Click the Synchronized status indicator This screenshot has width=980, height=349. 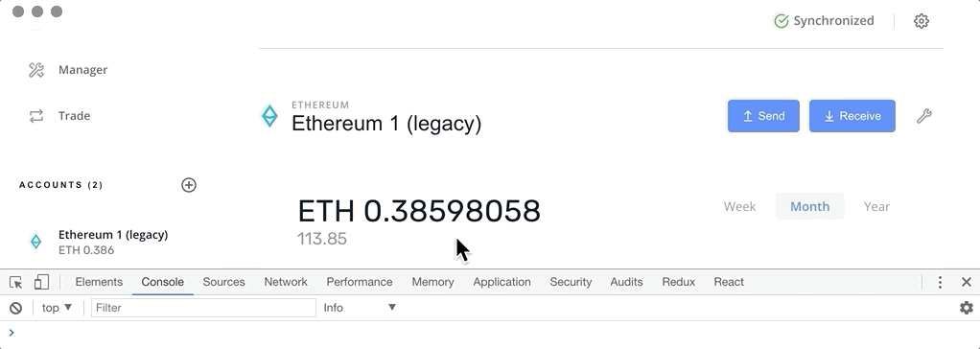point(824,21)
